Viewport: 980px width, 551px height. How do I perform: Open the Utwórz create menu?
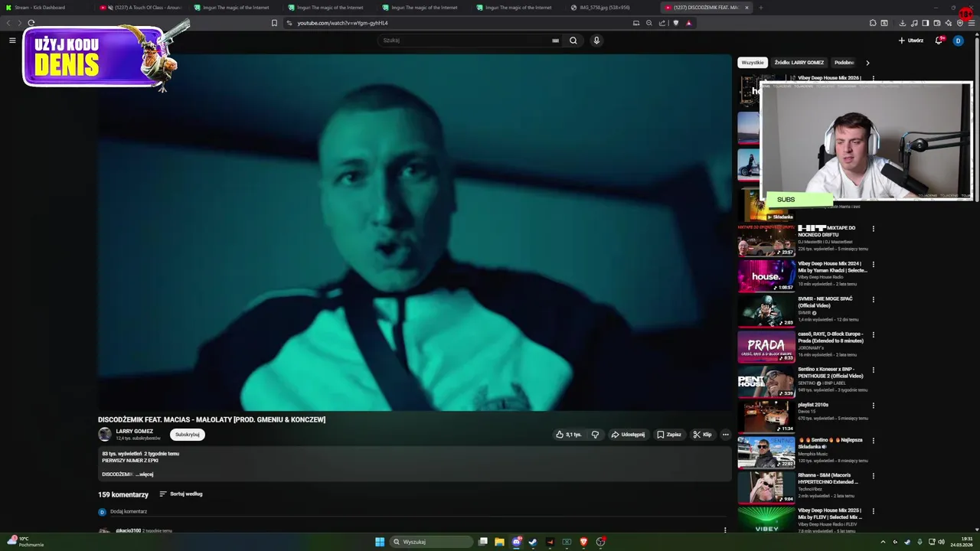click(x=911, y=41)
